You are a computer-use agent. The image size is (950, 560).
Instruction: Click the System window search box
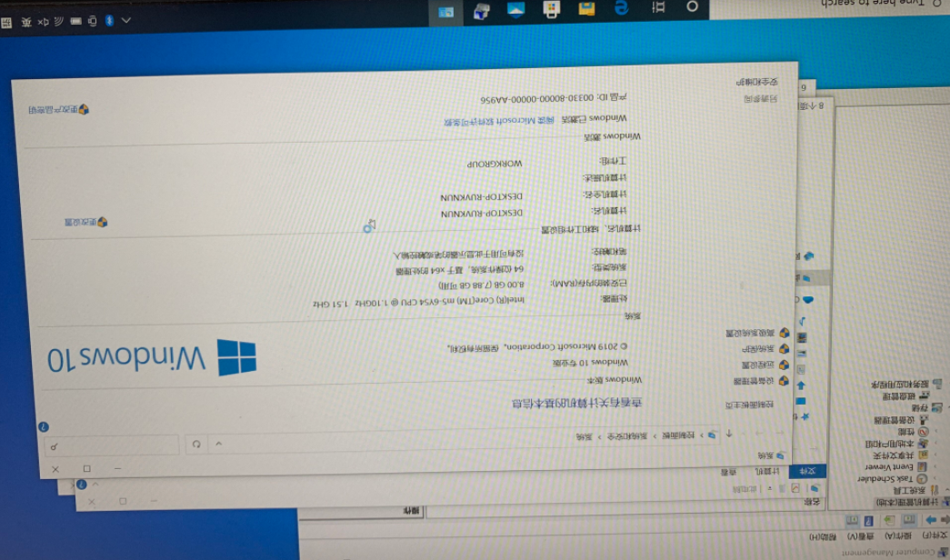point(112,446)
